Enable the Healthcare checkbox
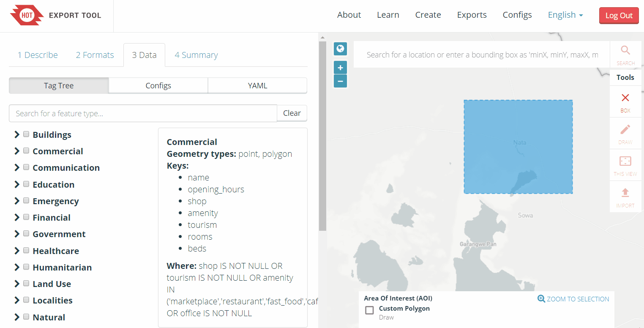Viewport: 644px width, 328px height. [x=26, y=251]
